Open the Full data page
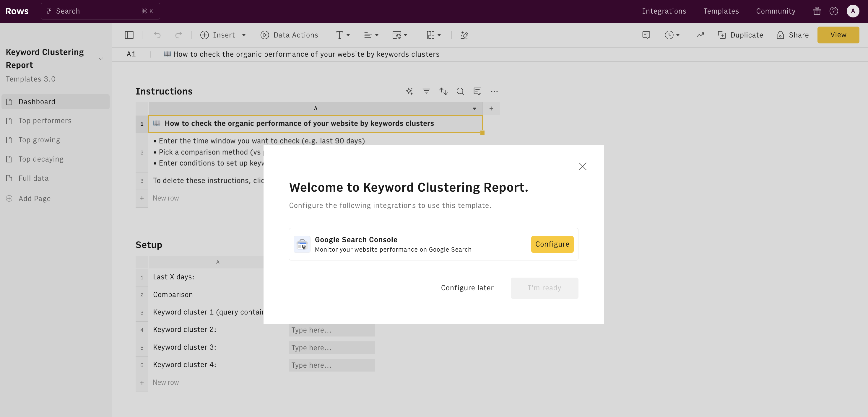The height and width of the screenshot is (417, 868). pyautogui.click(x=56, y=178)
